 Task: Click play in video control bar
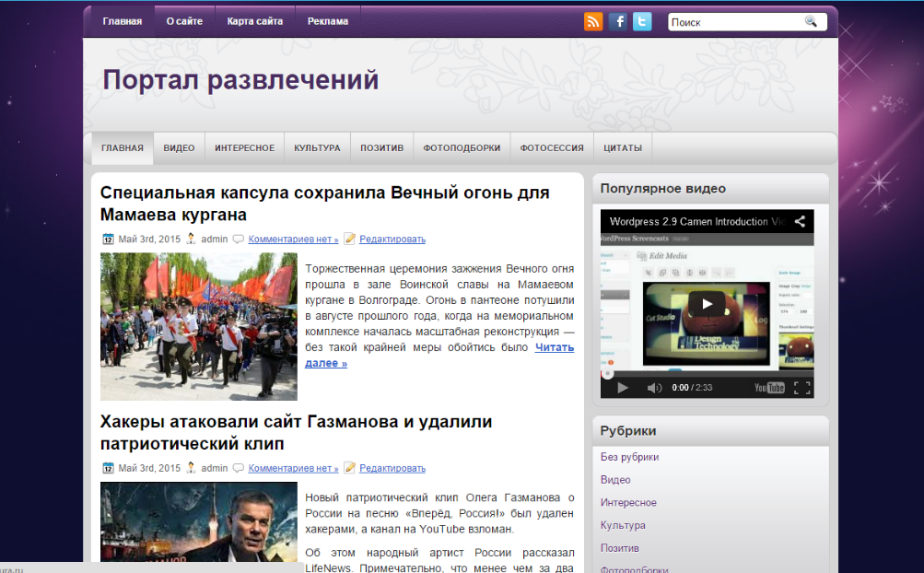[622, 387]
